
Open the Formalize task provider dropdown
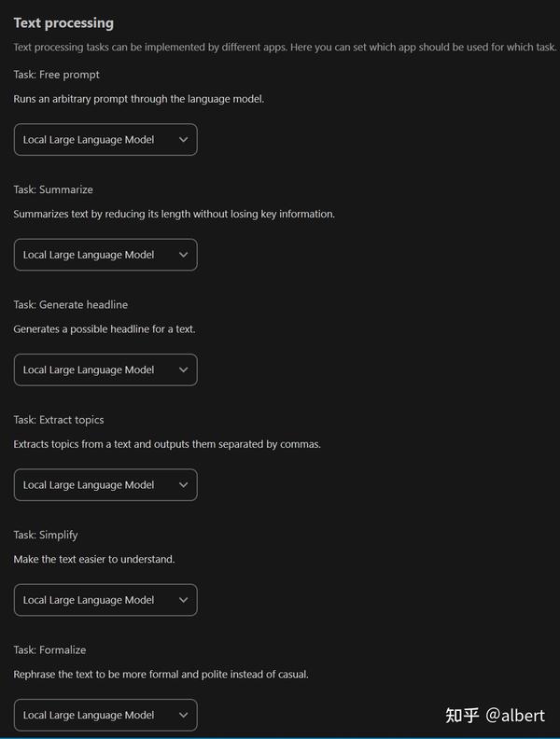point(105,715)
